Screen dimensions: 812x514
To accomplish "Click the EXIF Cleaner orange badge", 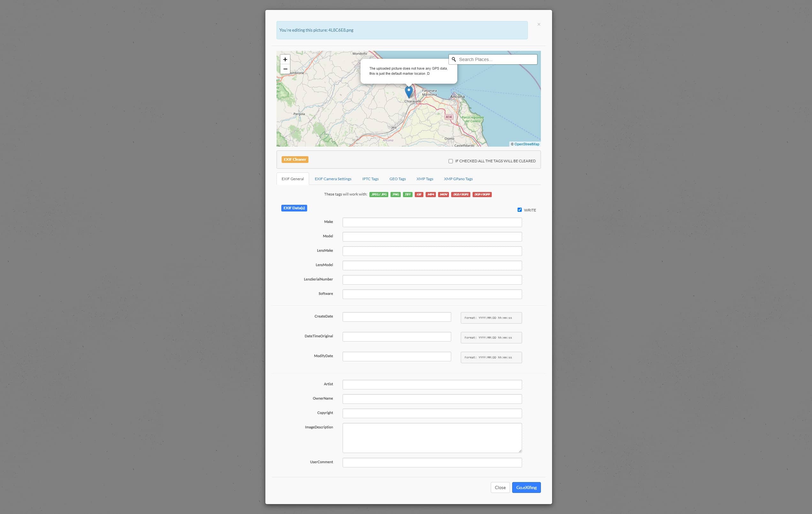I will [x=295, y=159].
